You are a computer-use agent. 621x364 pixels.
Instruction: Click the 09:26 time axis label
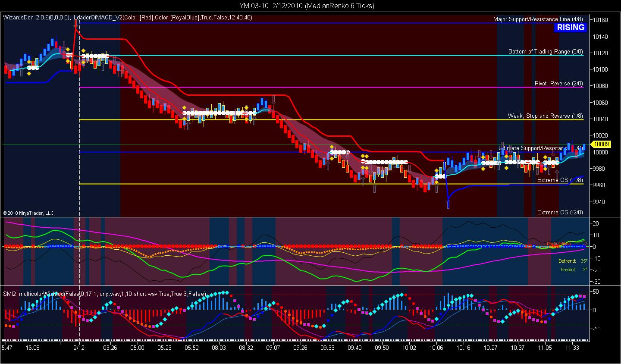pyautogui.click(x=300, y=347)
